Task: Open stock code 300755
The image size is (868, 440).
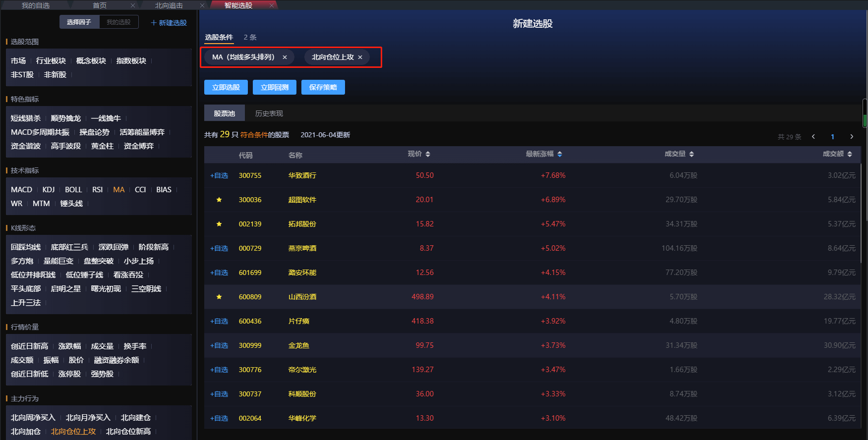Action: (x=250, y=175)
